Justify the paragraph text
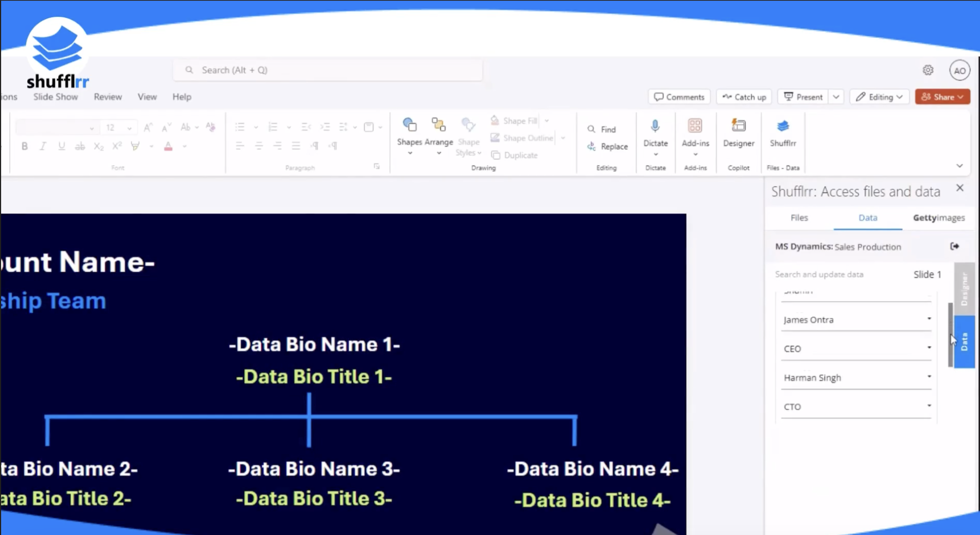The height and width of the screenshot is (535, 980). tap(296, 146)
